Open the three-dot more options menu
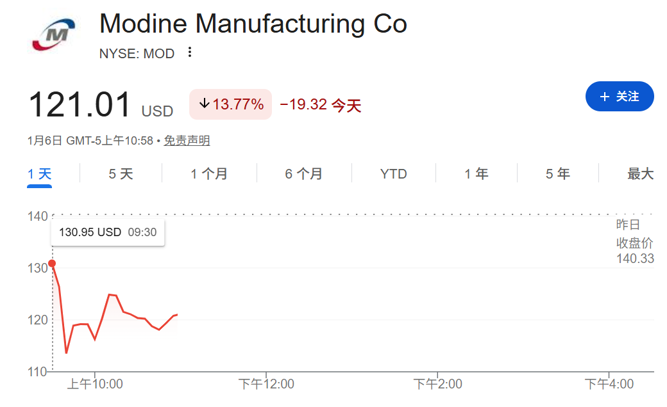 190,53
